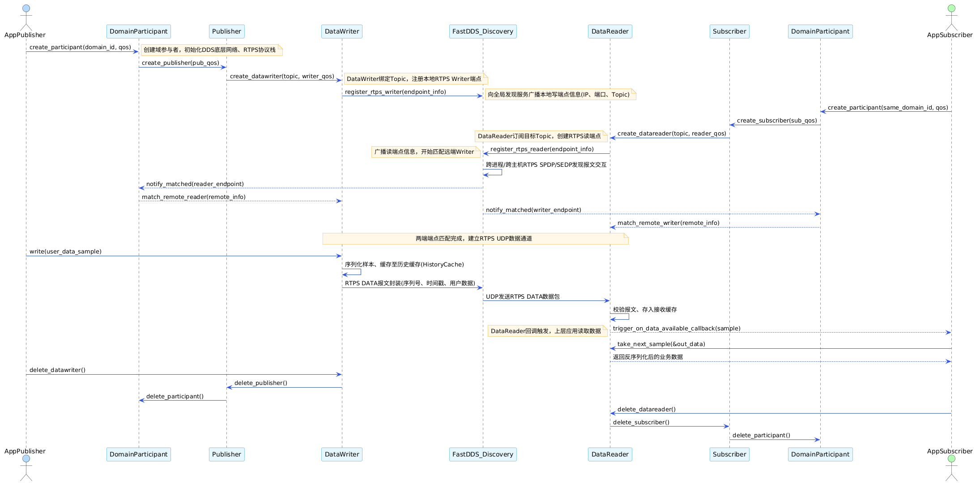The image size is (980, 486).
Task: Select the top FastDDS_Discovery participant box
Action: click(x=483, y=31)
